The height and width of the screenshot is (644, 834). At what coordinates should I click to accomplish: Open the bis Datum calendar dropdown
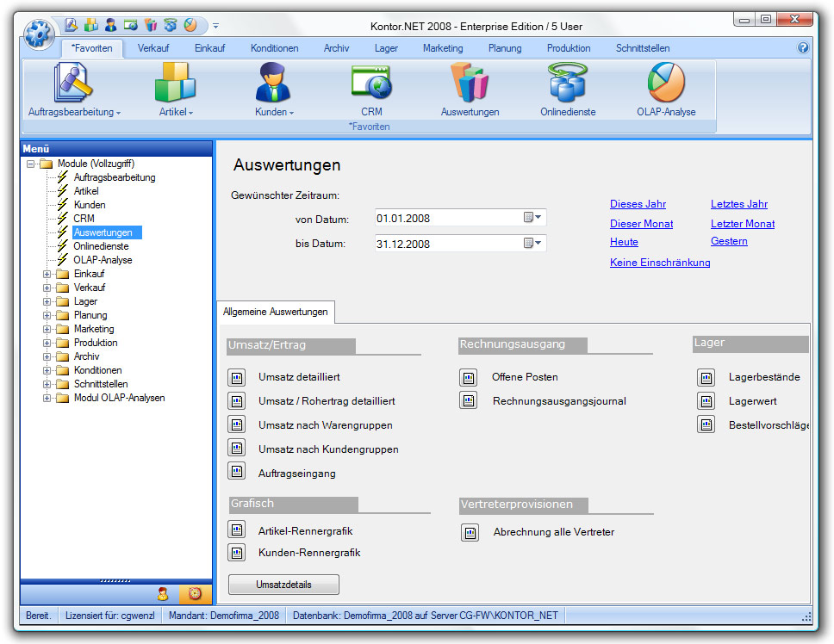[533, 244]
